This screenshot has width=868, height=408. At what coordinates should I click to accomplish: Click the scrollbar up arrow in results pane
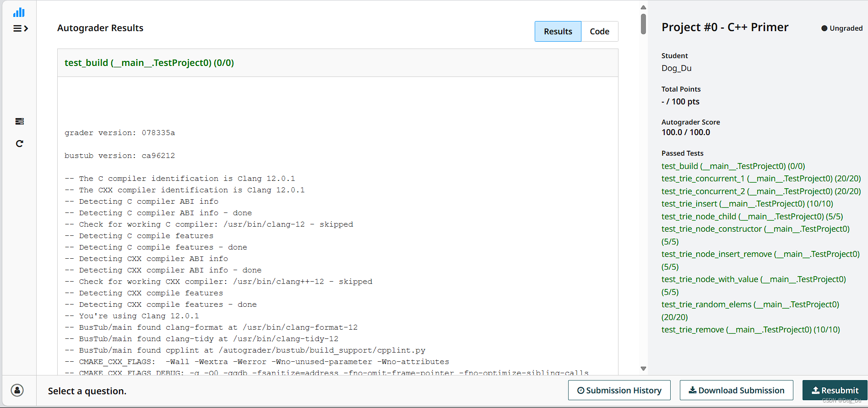coord(643,7)
